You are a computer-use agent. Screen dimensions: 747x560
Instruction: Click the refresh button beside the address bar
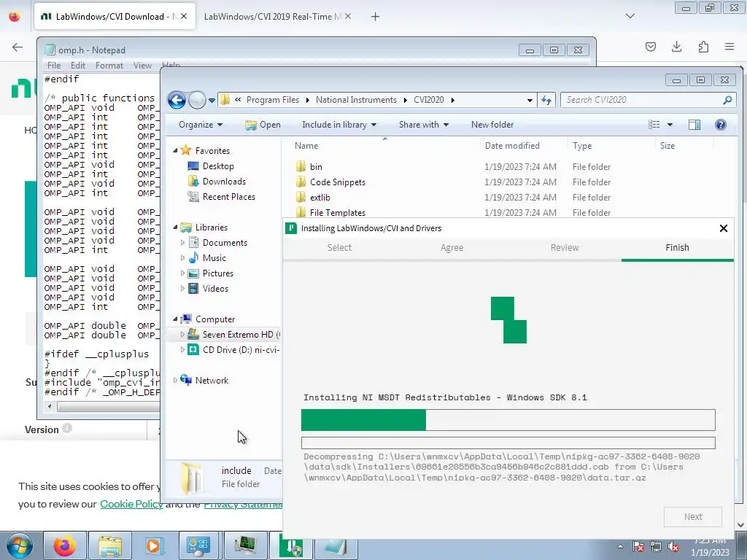pos(546,100)
